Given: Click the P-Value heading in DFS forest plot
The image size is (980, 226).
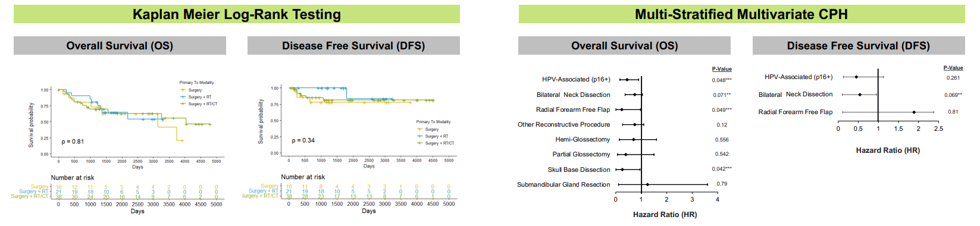Looking at the screenshot, I should [x=953, y=68].
